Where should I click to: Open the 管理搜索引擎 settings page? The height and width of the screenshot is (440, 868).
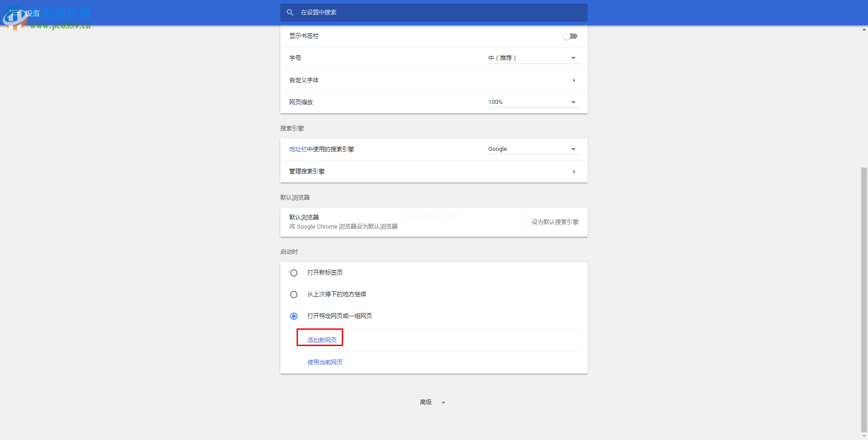tap(434, 171)
